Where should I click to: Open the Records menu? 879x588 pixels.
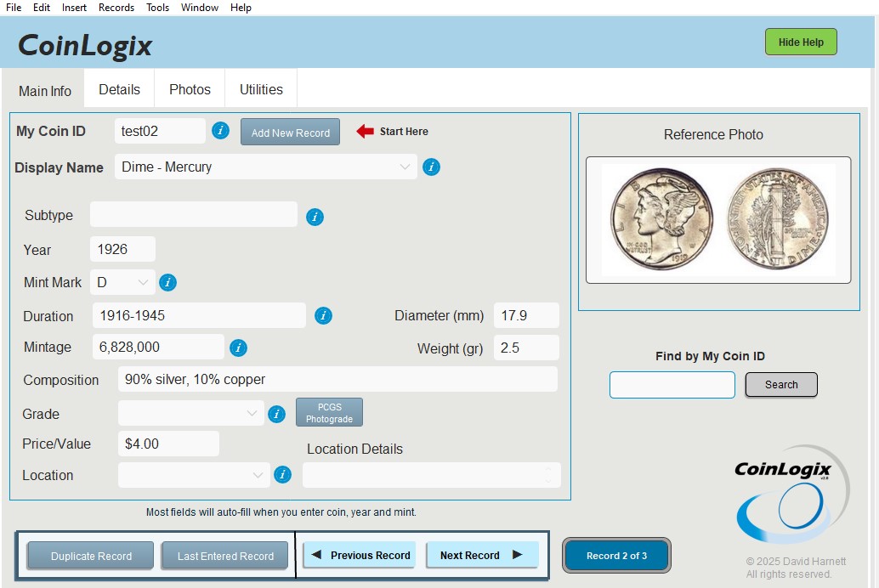pos(116,8)
